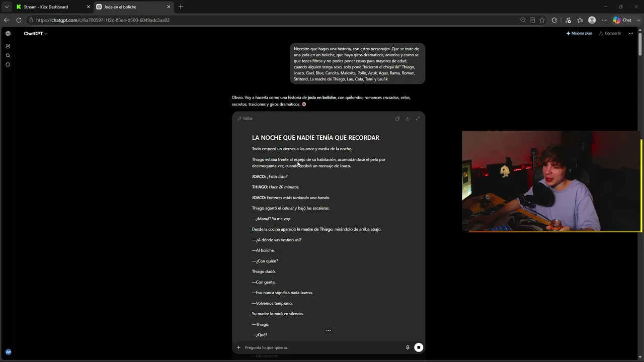Click the line 'Thiago dudó.'
The height and width of the screenshot is (362, 644).
point(264,271)
